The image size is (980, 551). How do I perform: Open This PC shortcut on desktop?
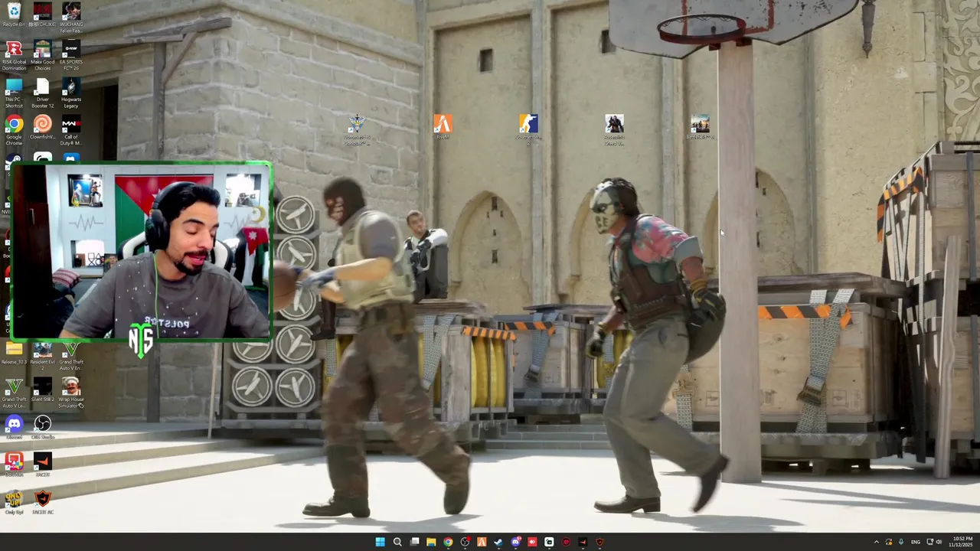[14, 93]
